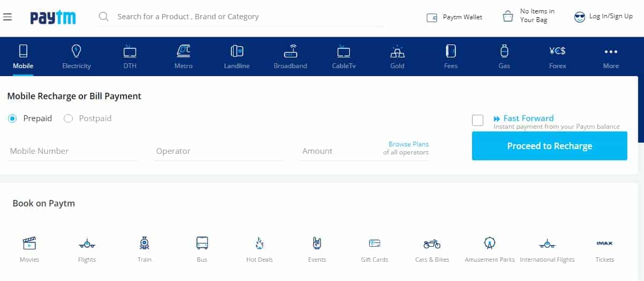Open Cars & Bikes motorcycle icon
Viewport: 644px width, 281px height.
tap(432, 244)
